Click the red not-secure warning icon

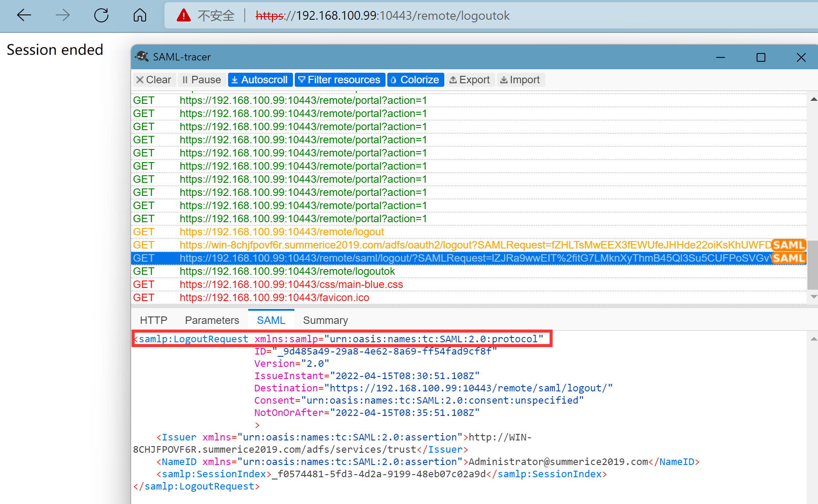183,16
